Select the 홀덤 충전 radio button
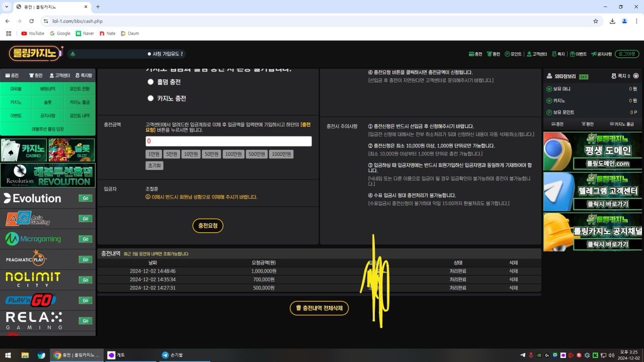The width and height of the screenshot is (644, 362). 150,82
